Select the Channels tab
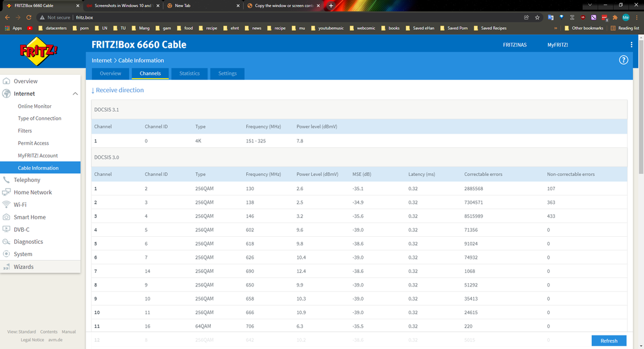Viewport: 644px width, 349px height. (x=150, y=74)
